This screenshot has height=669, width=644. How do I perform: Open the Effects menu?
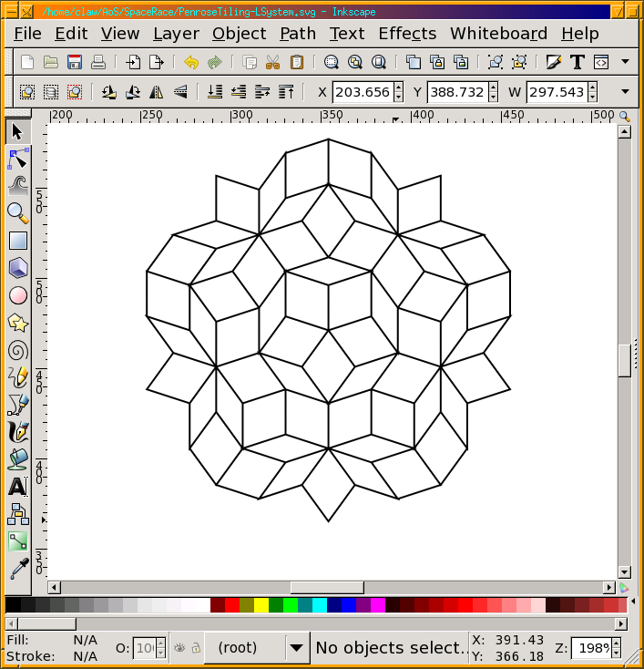pos(407,34)
